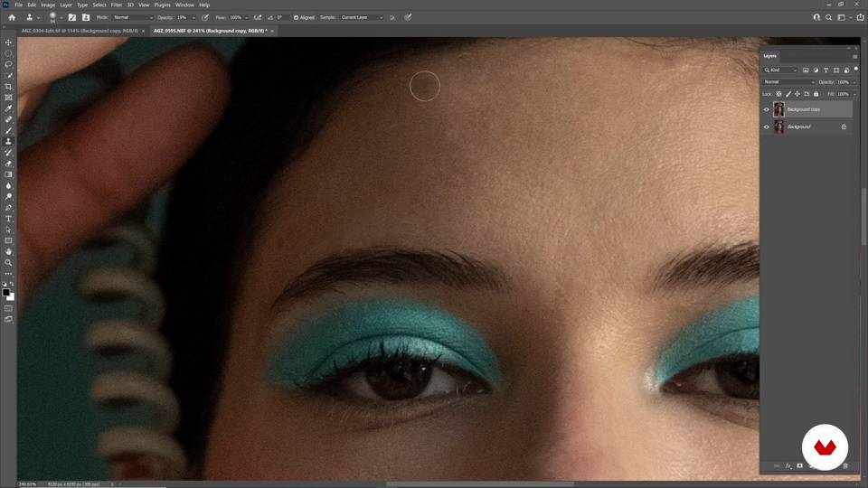The width and height of the screenshot is (868, 488).
Task: Filter layers by adjustment layers
Action: pyautogui.click(x=816, y=70)
